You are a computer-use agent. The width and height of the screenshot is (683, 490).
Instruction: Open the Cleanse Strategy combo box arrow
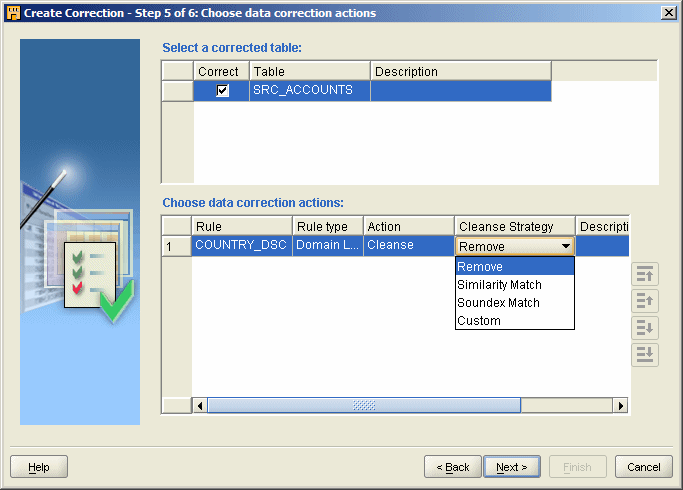click(x=565, y=246)
